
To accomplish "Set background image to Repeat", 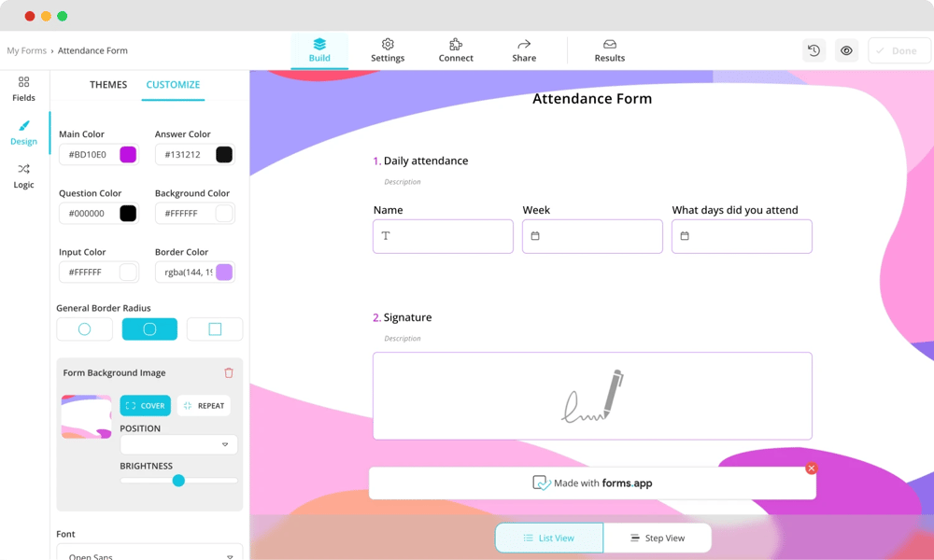I will 204,406.
